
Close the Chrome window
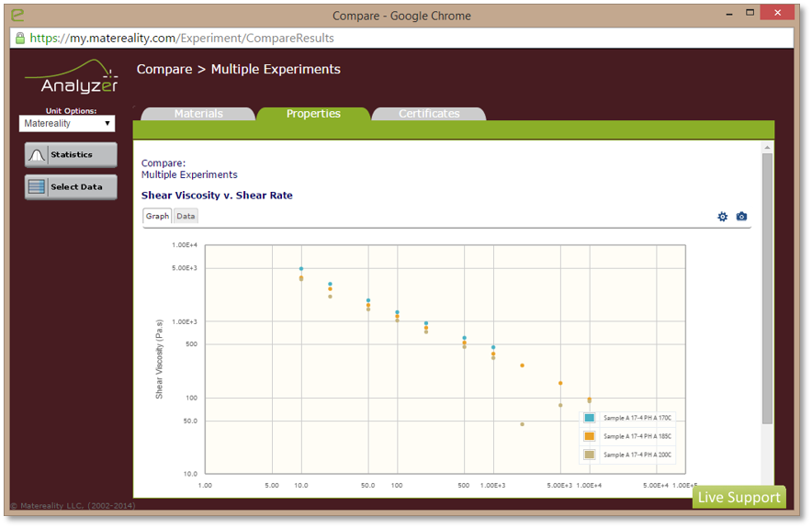pos(777,13)
